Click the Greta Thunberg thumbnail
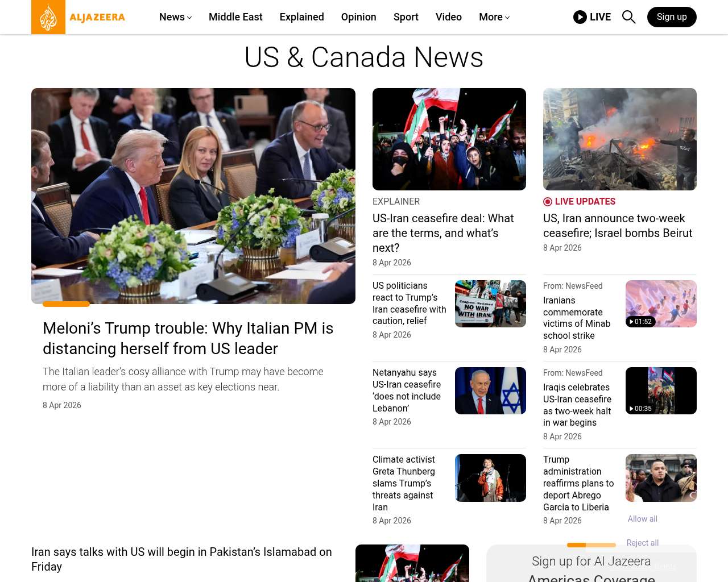Viewport: 728px width, 582px height. pos(490,478)
